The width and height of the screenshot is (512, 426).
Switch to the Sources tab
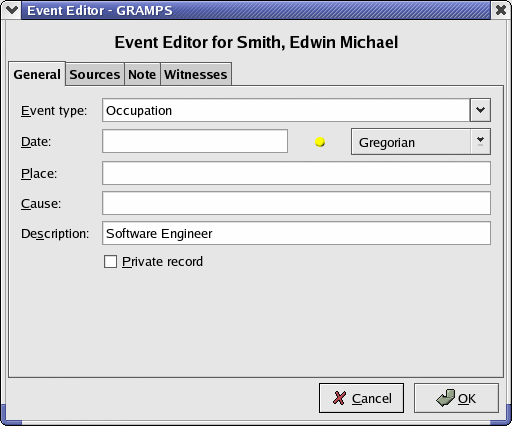tap(95, 74)
